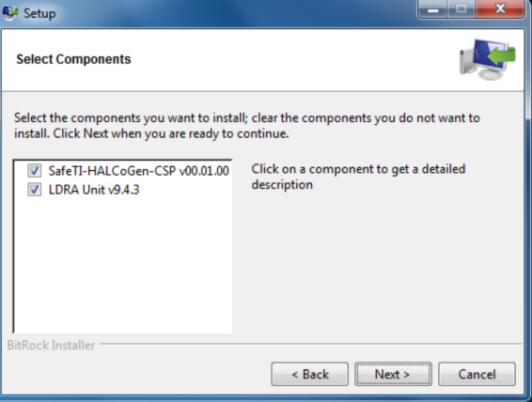
Task: Click the disabled maximize button
Action: [461, 9]
